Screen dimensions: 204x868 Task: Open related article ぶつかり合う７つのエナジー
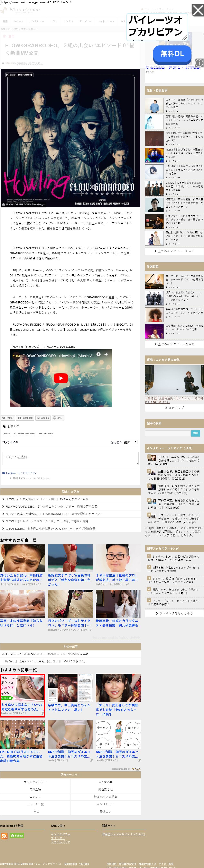tap(70, 506)
